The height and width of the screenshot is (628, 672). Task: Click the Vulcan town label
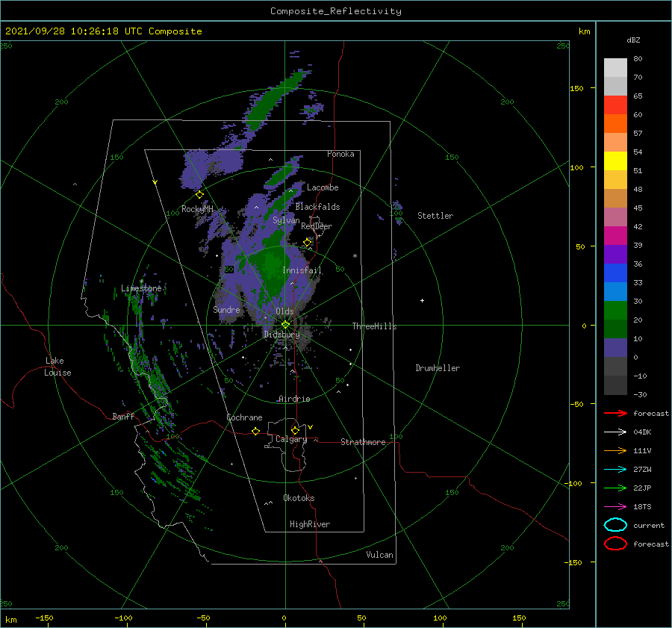pos(379,555)
